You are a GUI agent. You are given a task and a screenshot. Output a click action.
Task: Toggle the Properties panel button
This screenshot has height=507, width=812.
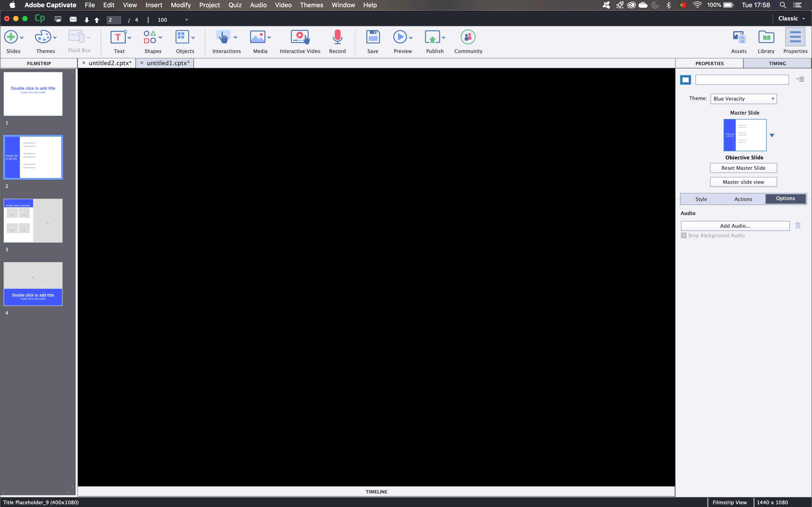point(795,38)
